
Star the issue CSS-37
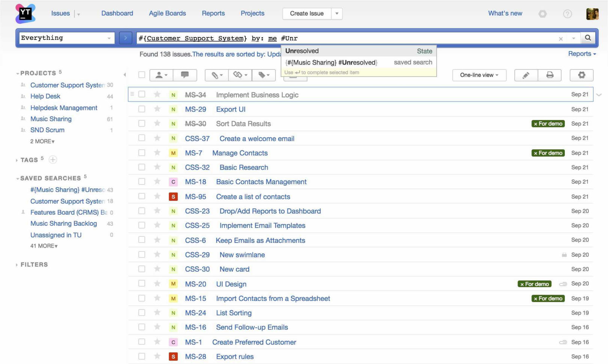point(157,138)
